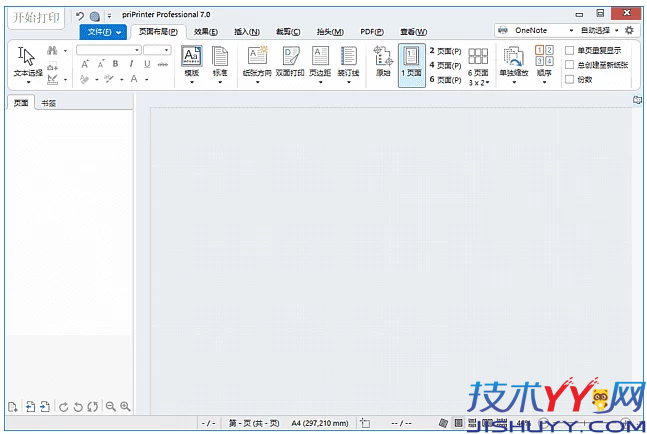Switch to the 页面布局(P) tab
Screen dimensions: 647x434
pos(158,32)
